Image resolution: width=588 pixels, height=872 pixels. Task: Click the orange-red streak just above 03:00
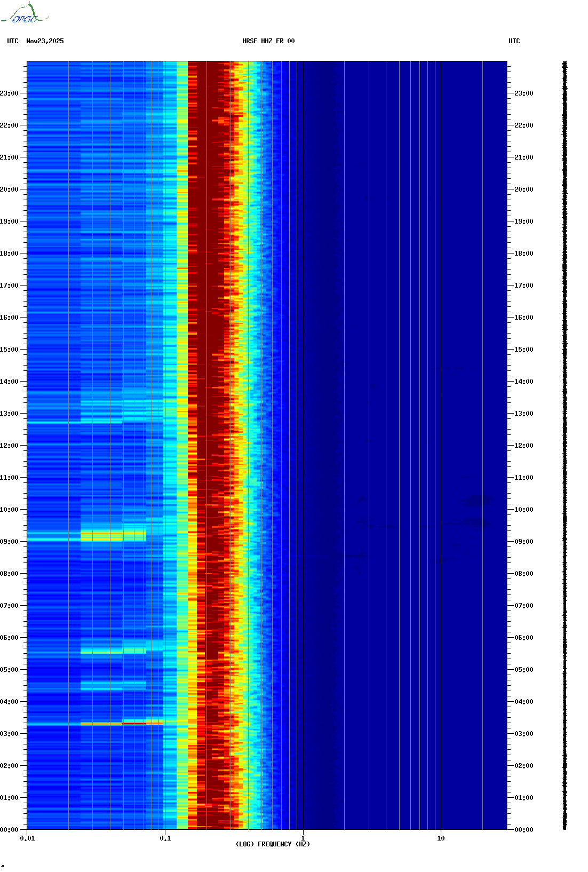pos(122,724)
